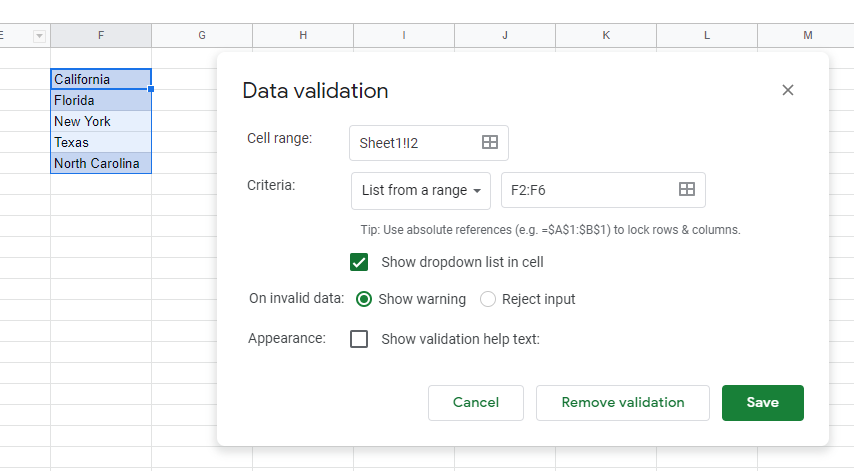The height and width of the screenshot is (471, 854).
Task: Click the filter dropdown icon in column E
Action: pos(40,36)
